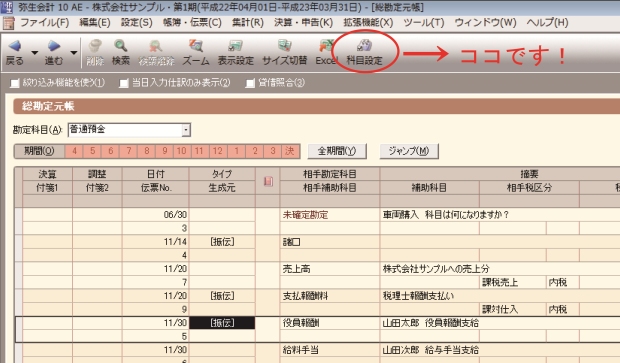Open 表示設定 from the toolbar
Viewport: 620px width, 363px height.
[235, 46]
